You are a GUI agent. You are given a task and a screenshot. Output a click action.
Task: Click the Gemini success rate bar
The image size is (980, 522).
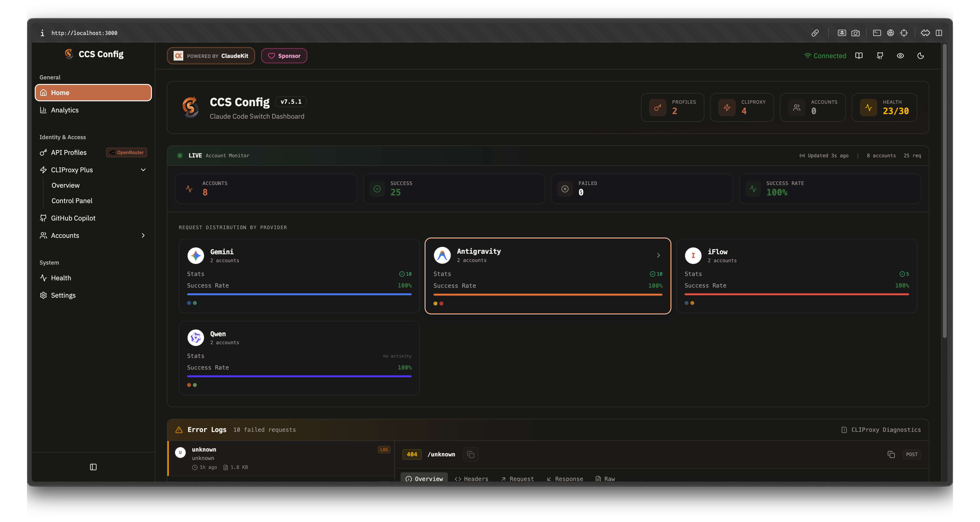(x=299, y=294)
